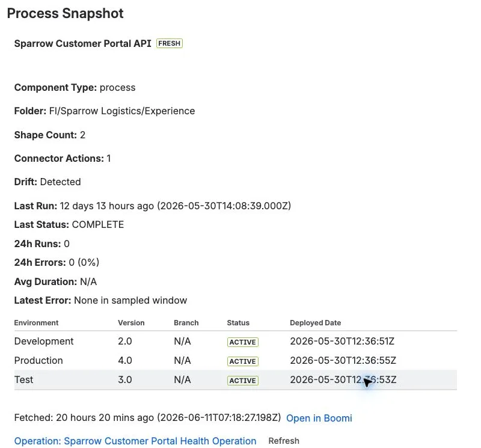The width and height of the screenshot is (481, 448).
Task: Click the FRESH badge beside process name
Action: pyautogui.click(x=170, y=43)
